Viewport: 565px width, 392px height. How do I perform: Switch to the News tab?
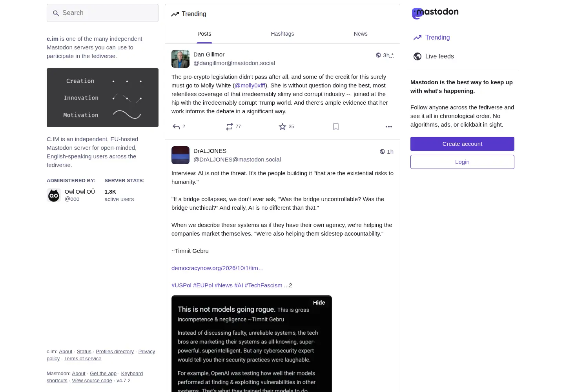(x=361, y=34)
